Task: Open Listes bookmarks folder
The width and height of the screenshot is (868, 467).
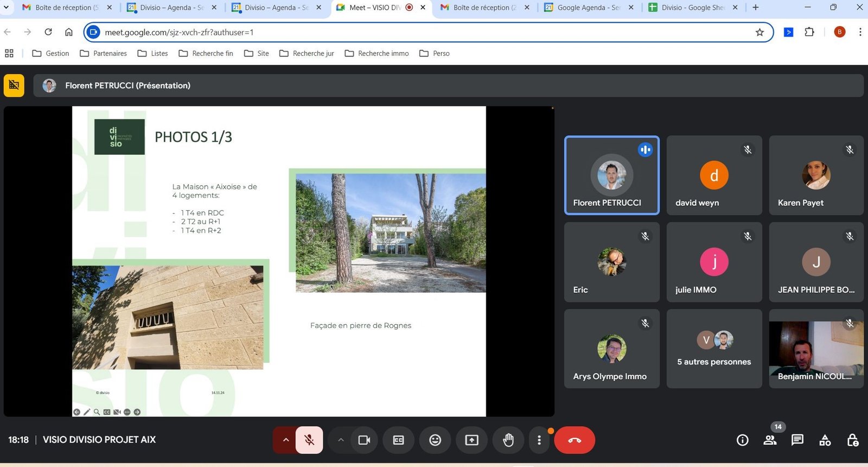Action: pos(152,53)
